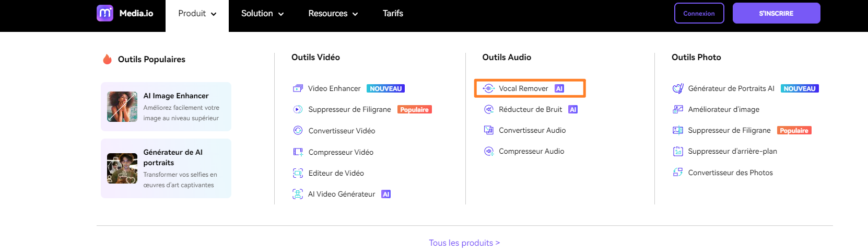Click the Connexion button
Viewport: 868px width, 251px height.
tap(699, 14)
